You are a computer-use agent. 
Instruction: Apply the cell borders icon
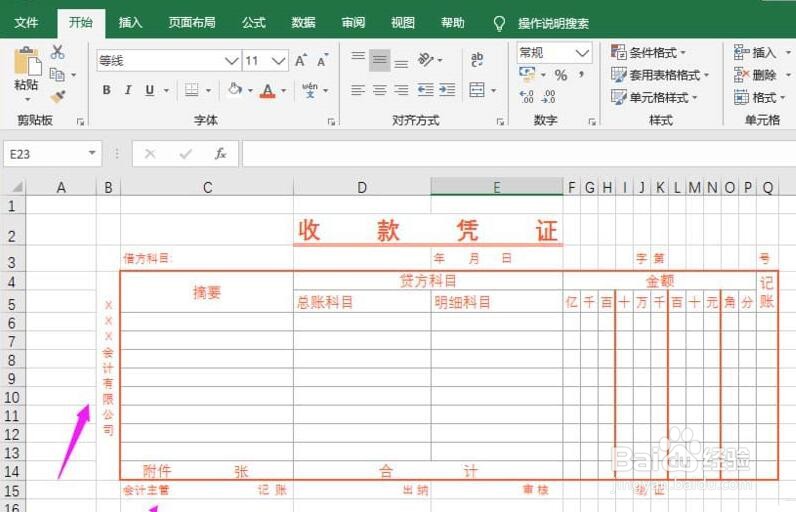click(x=192, y=90)
